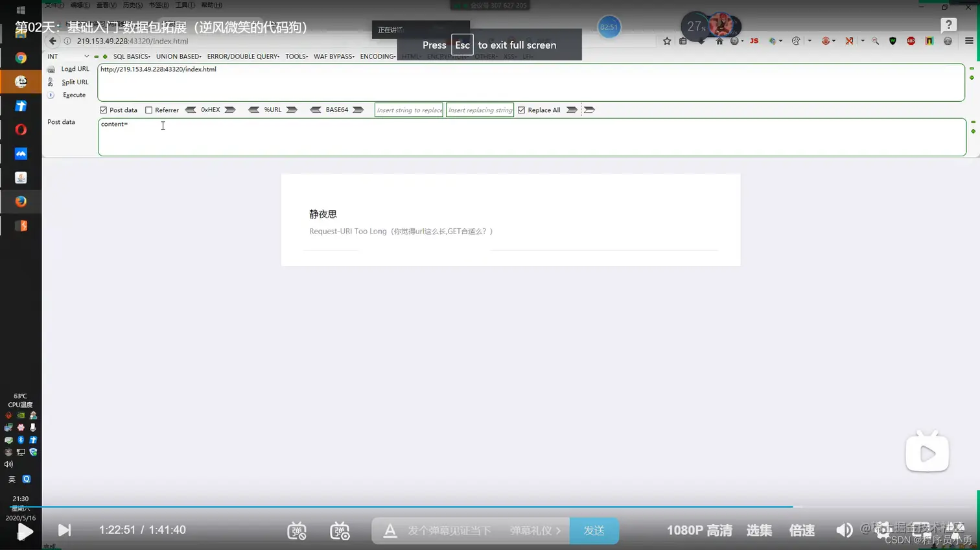Change quality via 1080P 高清

pyautogui.click(x=699, y=531)
